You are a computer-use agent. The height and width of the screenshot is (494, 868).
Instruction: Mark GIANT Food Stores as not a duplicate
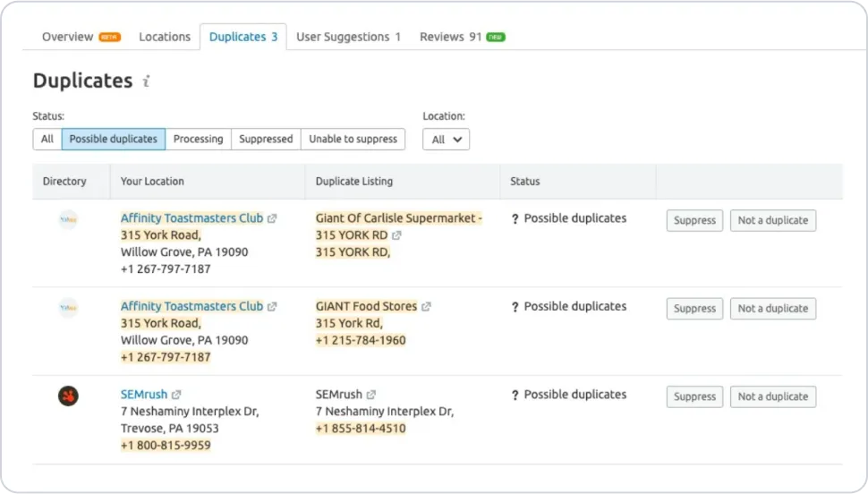point(773,309)
